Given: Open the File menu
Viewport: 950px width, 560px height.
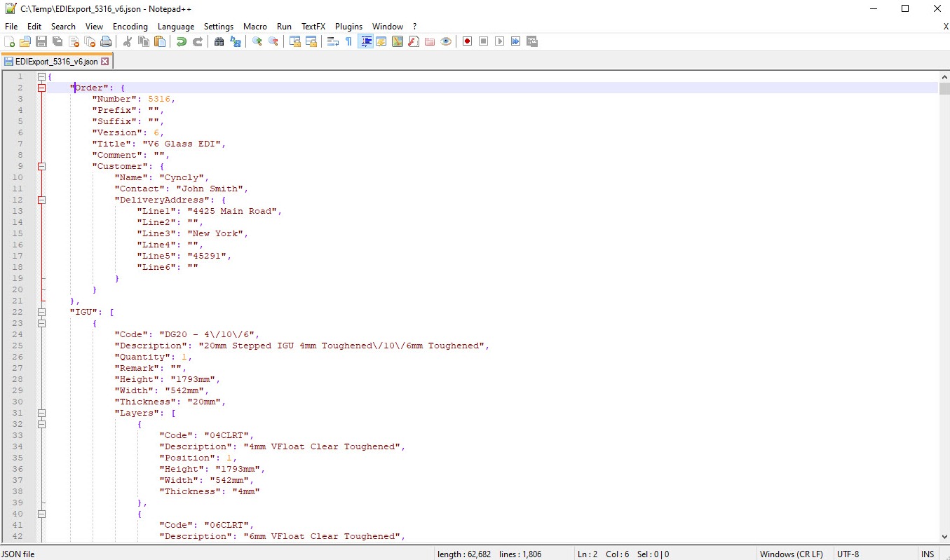Looking at the screenshot, I should point(11,27).
